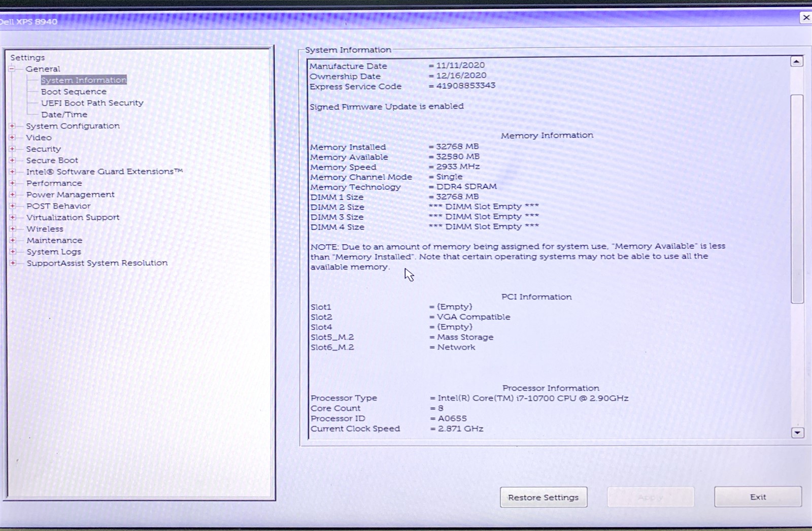Viewport: 812px width, 531px height.
Task: Select the Maintenance category label
Action: (x=54, y=240)
